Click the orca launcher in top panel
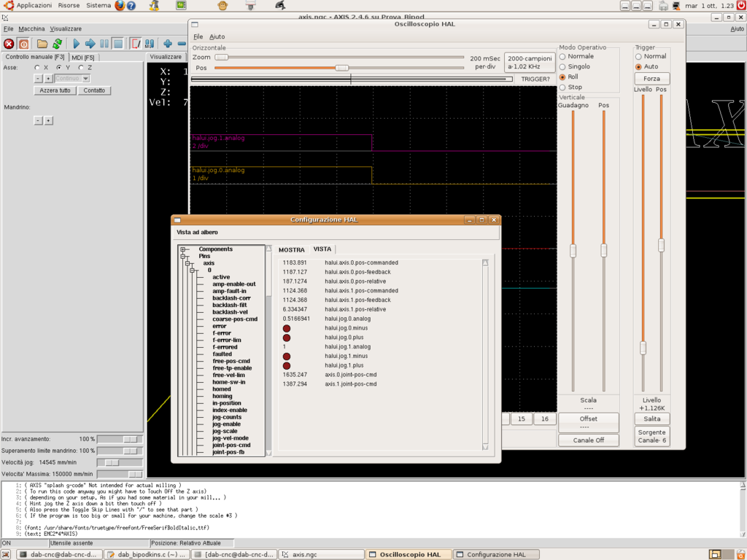The height and width of the screenshot is (560, 747). click(x=281, y=5)
